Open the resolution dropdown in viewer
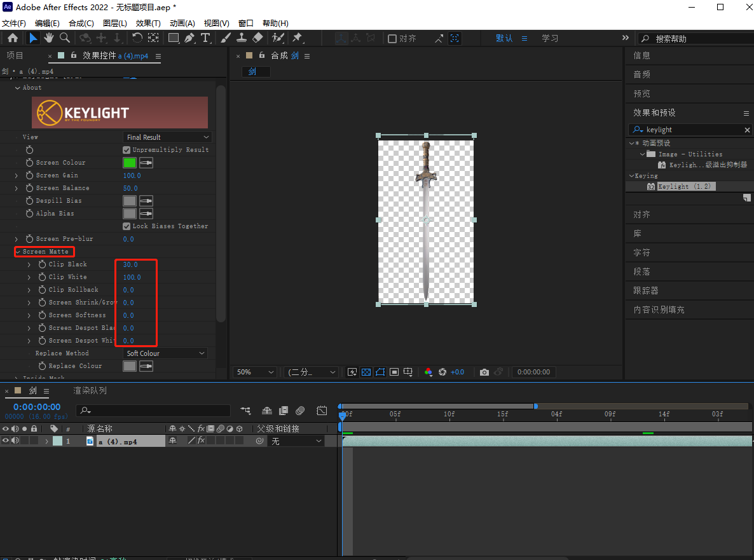Viewport: 754px width, 560px height. (x=312, y=372)
